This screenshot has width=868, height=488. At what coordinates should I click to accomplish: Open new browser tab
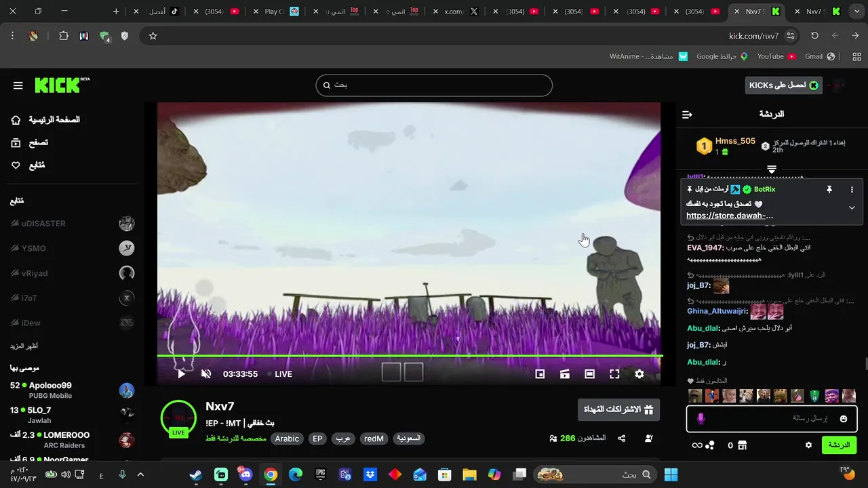116,12
